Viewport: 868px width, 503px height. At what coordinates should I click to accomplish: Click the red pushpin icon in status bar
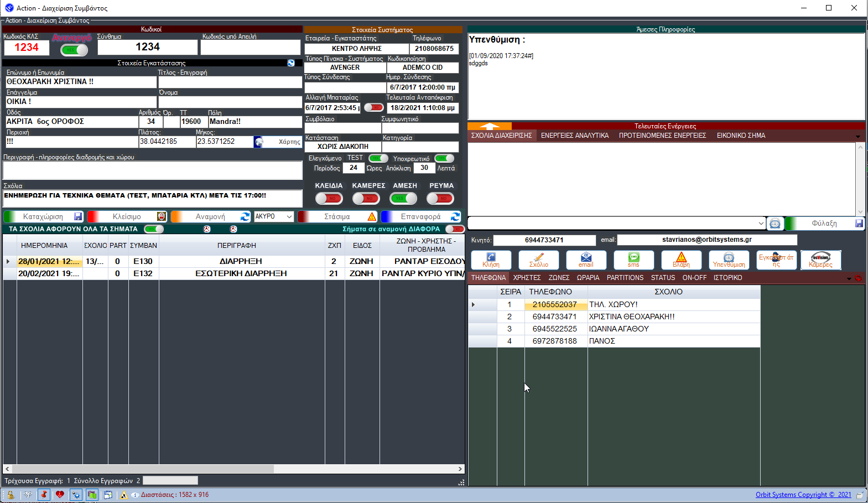click(x=44, y=495)
